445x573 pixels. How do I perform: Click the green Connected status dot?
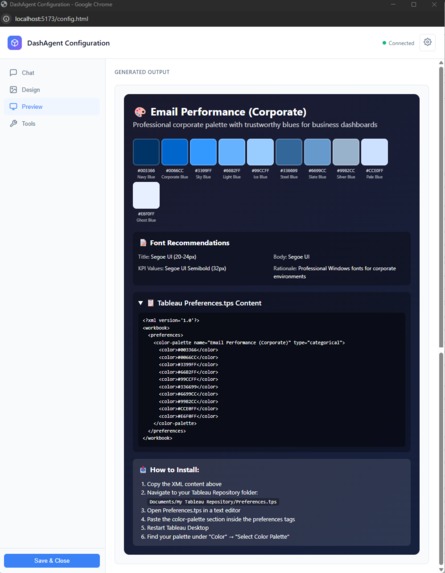click(x=384, y=43)
